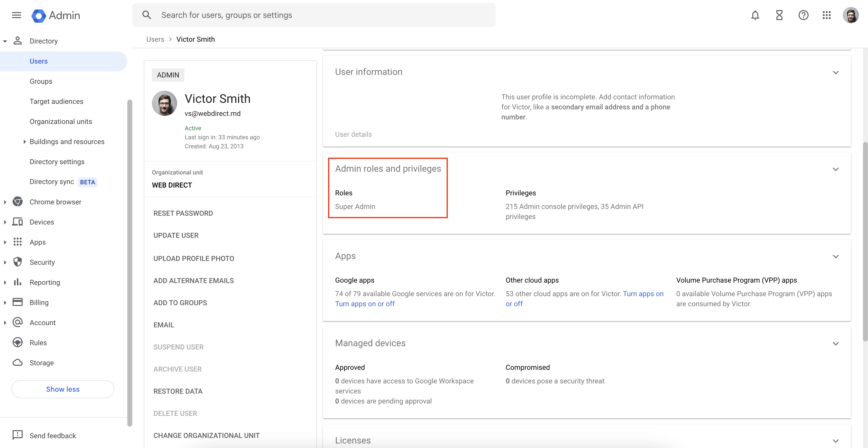The width and height of the screenshot is (868, 448).
Task: Click Show less button in sidebar
Action: point(63,389)
